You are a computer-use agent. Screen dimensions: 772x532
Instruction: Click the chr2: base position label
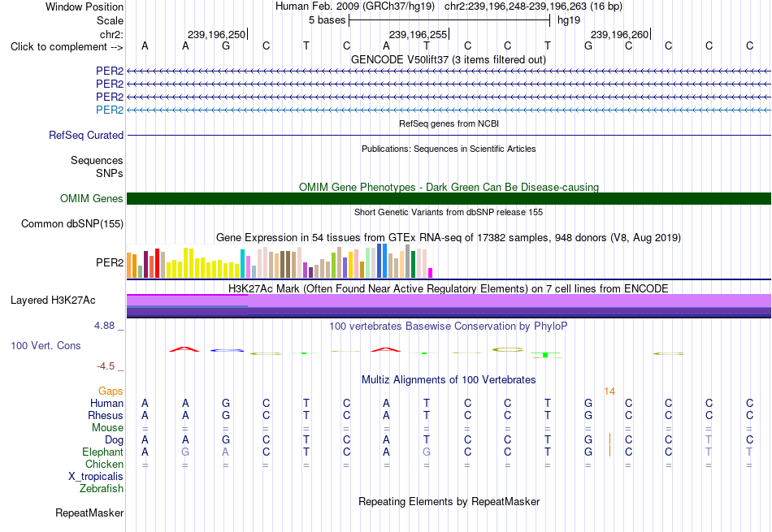[x=112, y=34]
